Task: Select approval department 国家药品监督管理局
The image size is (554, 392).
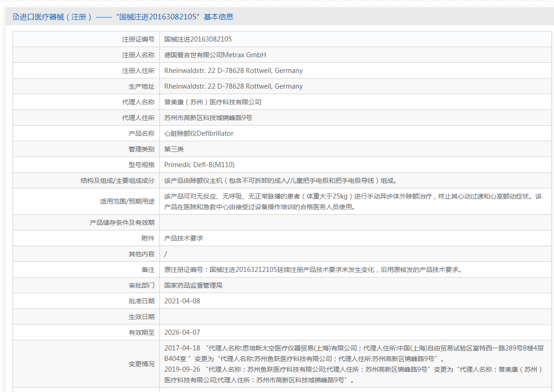Action: point(193,285)
